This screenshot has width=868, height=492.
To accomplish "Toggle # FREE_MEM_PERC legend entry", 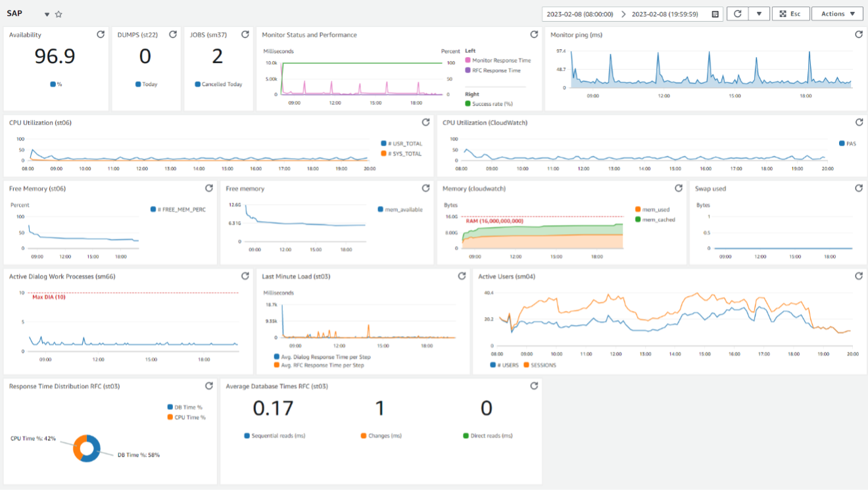I will (x=178, y=209).
